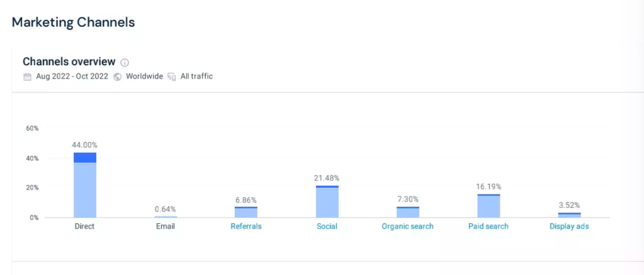The image size is (644, 275).
Task: Click the Organic search bar at 7.30%
Action: [x=408, y=212]
